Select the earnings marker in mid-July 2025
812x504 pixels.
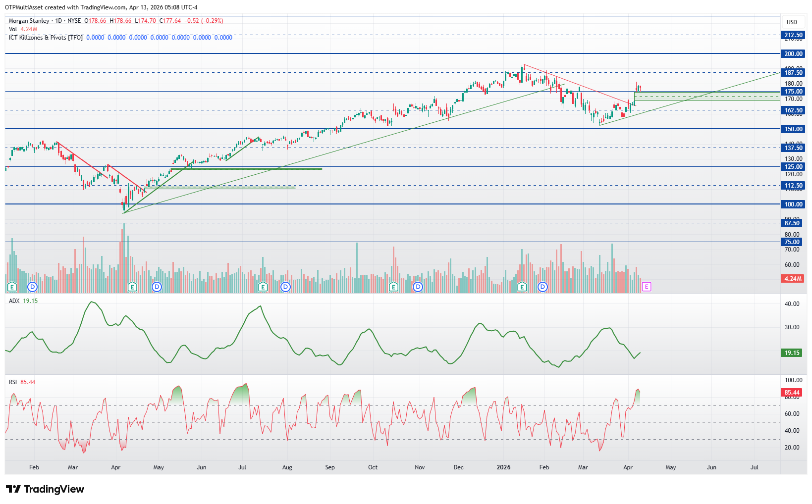click(263, 287)
